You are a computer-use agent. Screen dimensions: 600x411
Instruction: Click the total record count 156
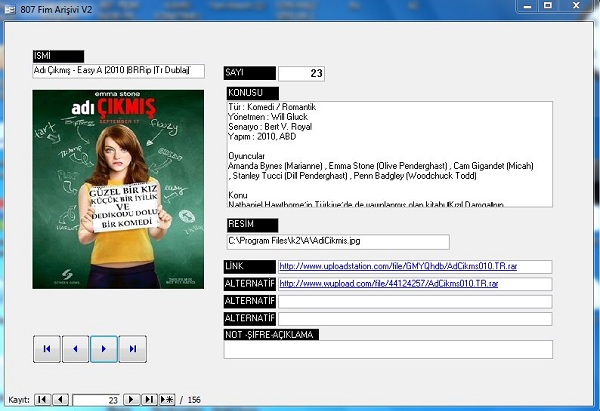[x=194, y=400]
